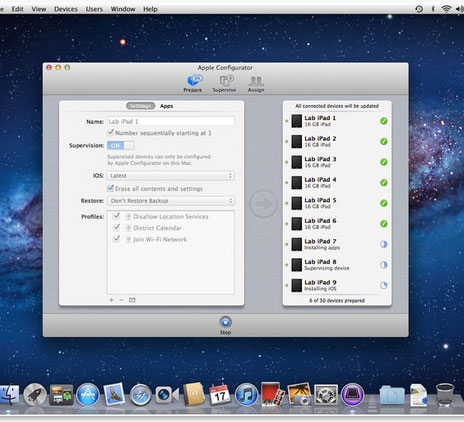Select Lab iPad 3 in the device list
Viewport: 464px width, 422px height.
tap(337, 162)
